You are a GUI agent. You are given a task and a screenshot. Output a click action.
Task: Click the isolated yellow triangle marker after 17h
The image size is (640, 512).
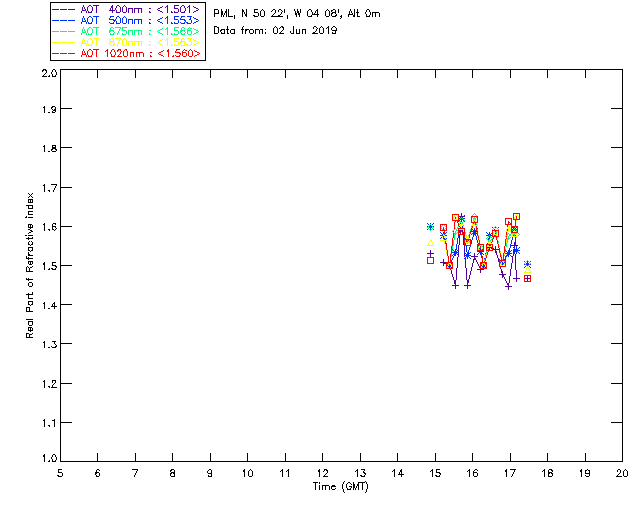tap(527, 270)
